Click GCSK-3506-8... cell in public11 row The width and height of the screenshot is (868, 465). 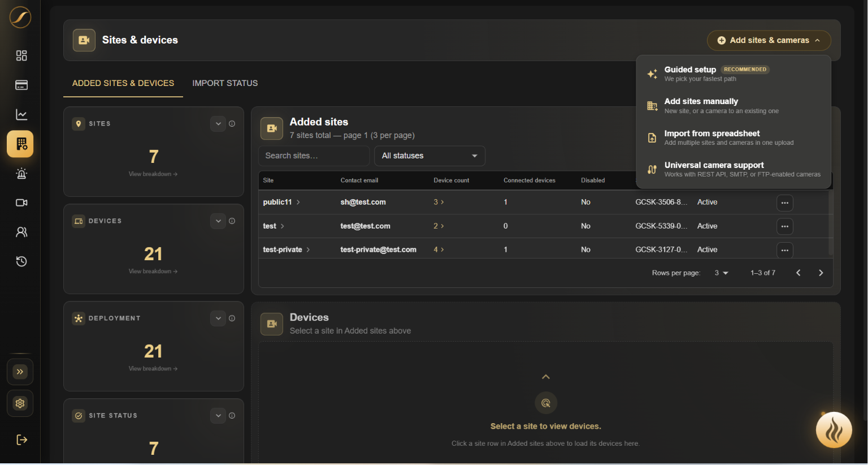pyautogui.click(x=661, y=202)
